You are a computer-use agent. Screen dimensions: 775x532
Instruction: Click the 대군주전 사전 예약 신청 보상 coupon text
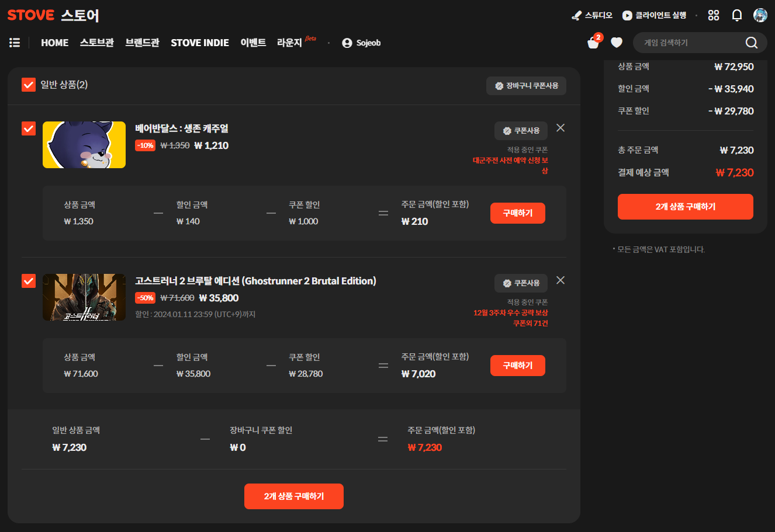click(510, 165)
